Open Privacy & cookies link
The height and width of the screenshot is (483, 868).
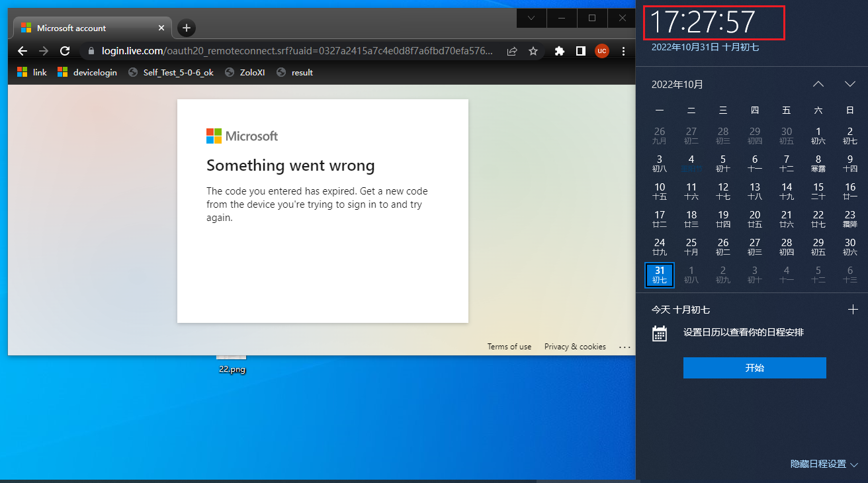tap(575, 347)
